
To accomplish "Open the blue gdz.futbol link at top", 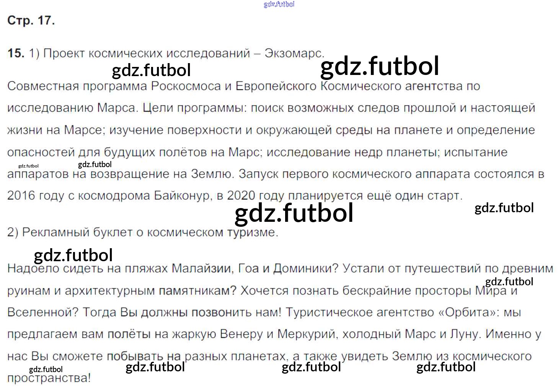I will tap(279, 4).
